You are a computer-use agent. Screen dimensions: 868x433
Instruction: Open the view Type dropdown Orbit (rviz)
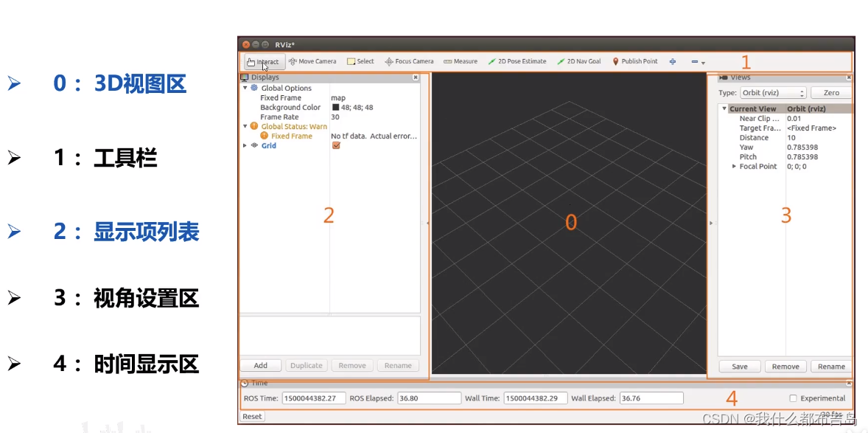click(774, 93)
